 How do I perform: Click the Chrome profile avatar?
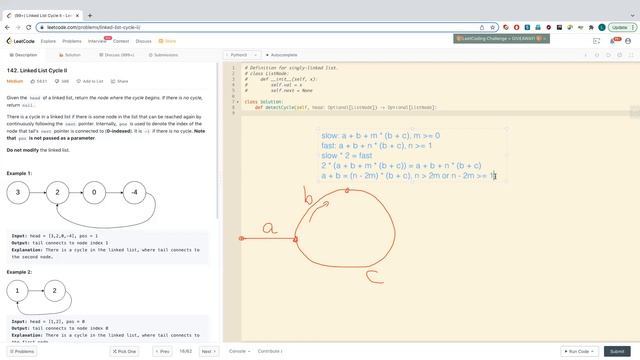point(602,27)
